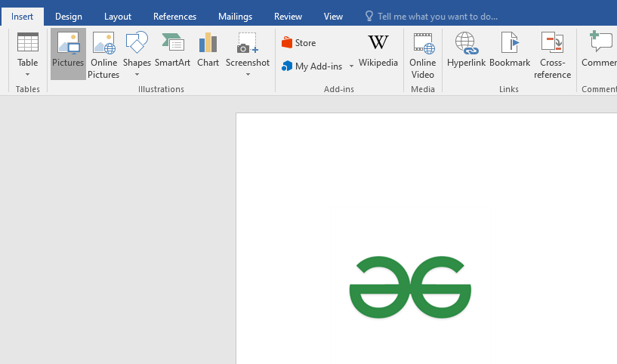Screen dimensions: 617x364
Task: Select the green GeeksforGeeks logo image
Action: pyautogui.click(x=410, y=287)
